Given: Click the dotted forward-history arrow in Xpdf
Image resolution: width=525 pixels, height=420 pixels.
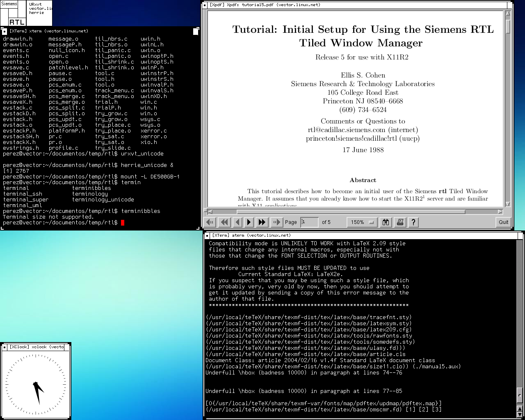Looking at the screenshot, I should click(x=277, y=222).
